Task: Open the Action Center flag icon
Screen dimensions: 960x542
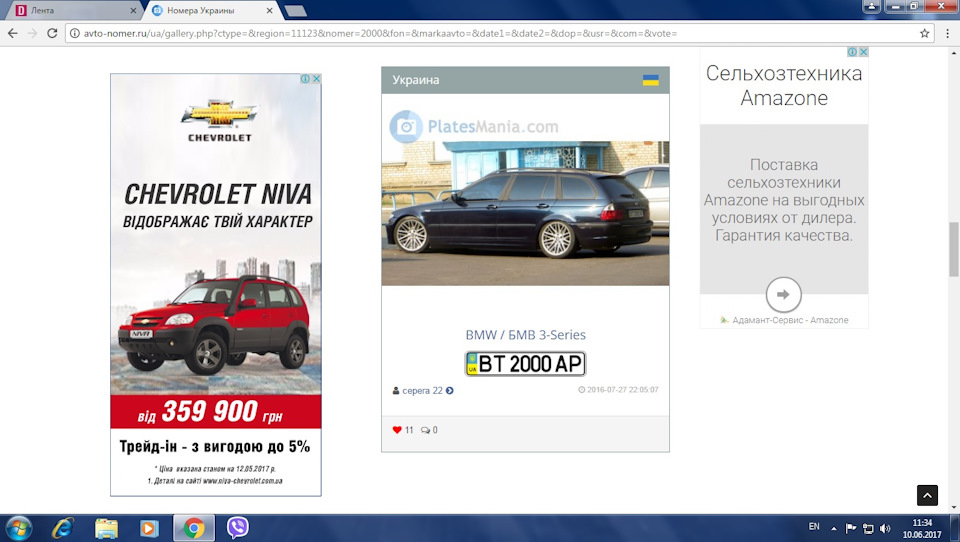Action: coord(850,528)
